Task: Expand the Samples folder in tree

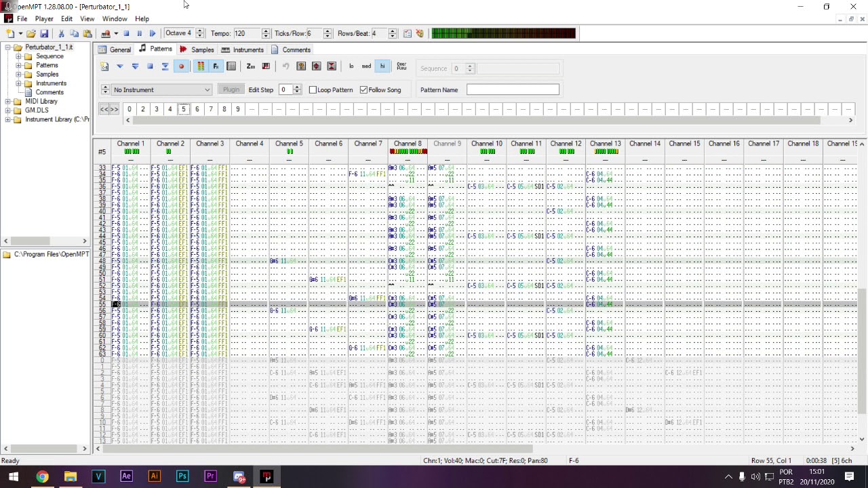Action: tap(18, 74)
